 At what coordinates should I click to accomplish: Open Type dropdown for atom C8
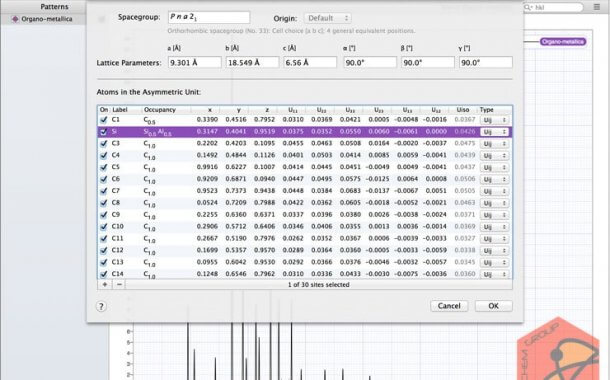[494, 203]
